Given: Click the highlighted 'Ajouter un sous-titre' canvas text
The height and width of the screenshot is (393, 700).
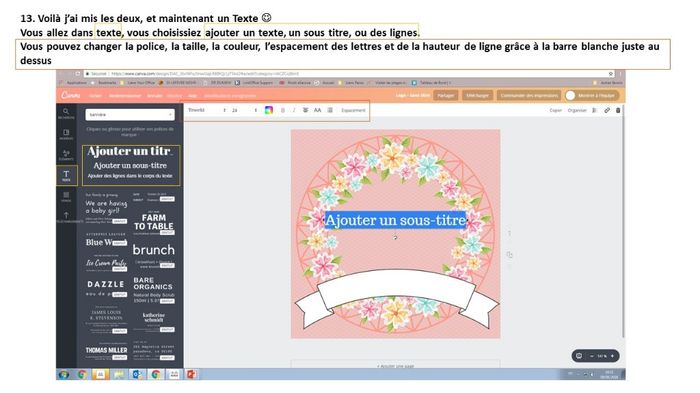Looking at the screenshot, I should 395,220.
